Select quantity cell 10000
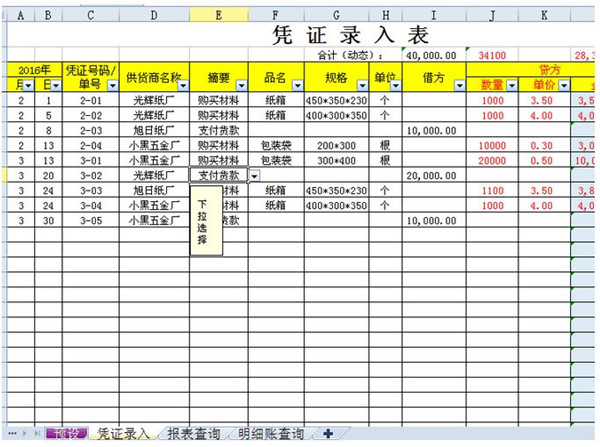 (492, 145)
